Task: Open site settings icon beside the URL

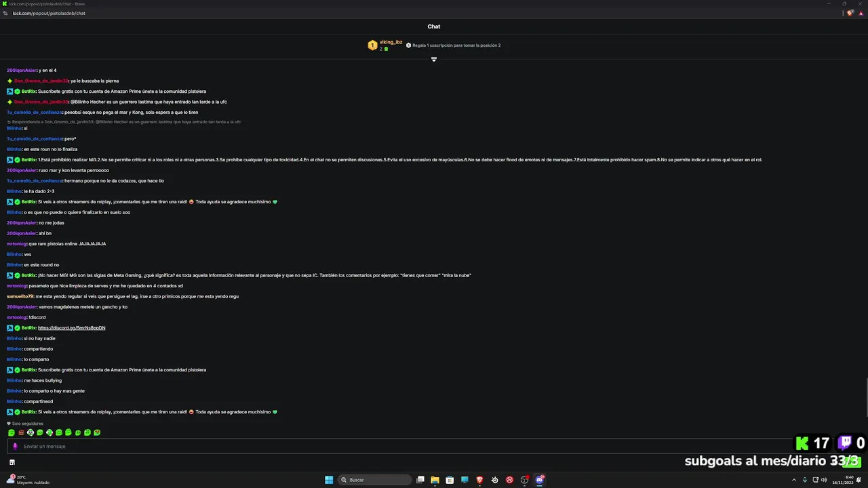Action: click(x=5, y=13)
